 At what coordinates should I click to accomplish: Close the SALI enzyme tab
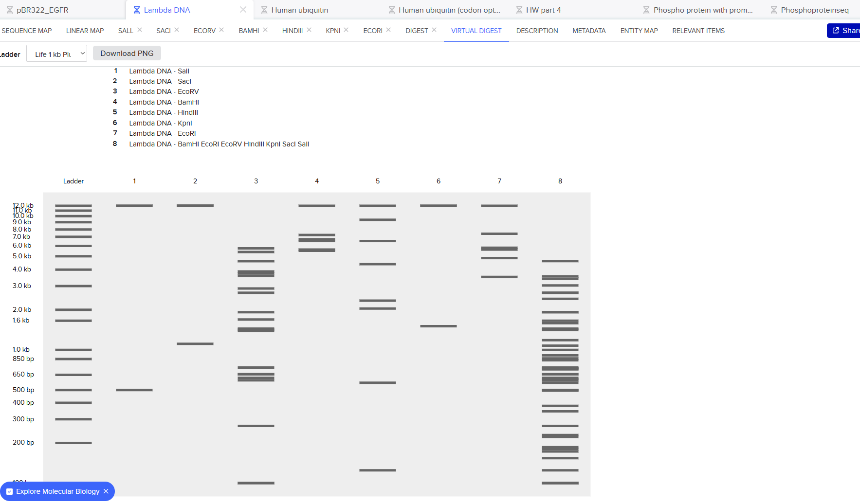pyautogui.click(x=140, y=30)
